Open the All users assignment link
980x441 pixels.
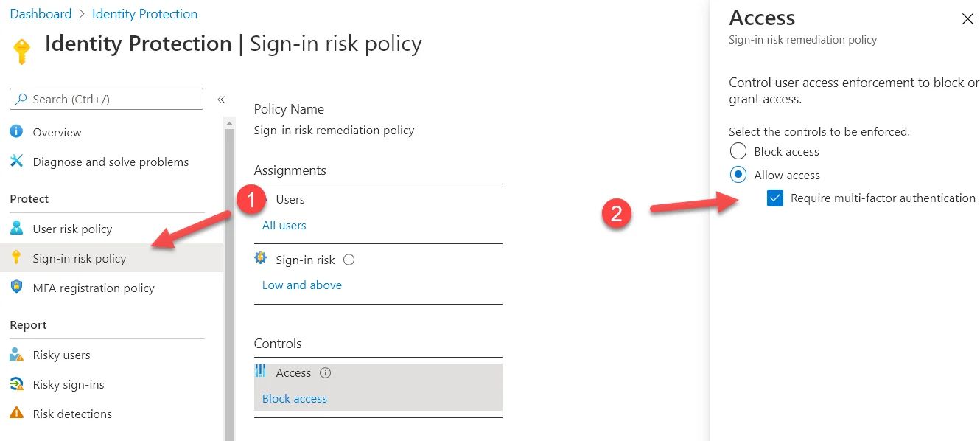click(284, 226)
